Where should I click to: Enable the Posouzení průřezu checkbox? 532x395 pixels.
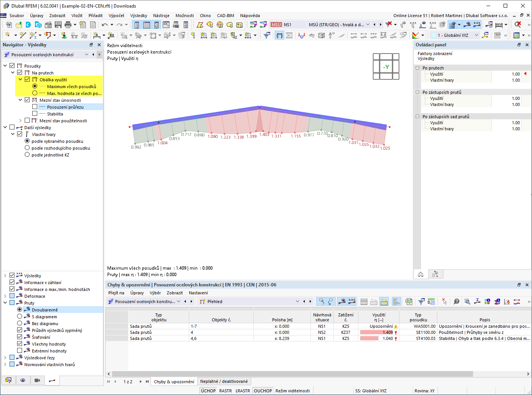[x=35, y=107]
